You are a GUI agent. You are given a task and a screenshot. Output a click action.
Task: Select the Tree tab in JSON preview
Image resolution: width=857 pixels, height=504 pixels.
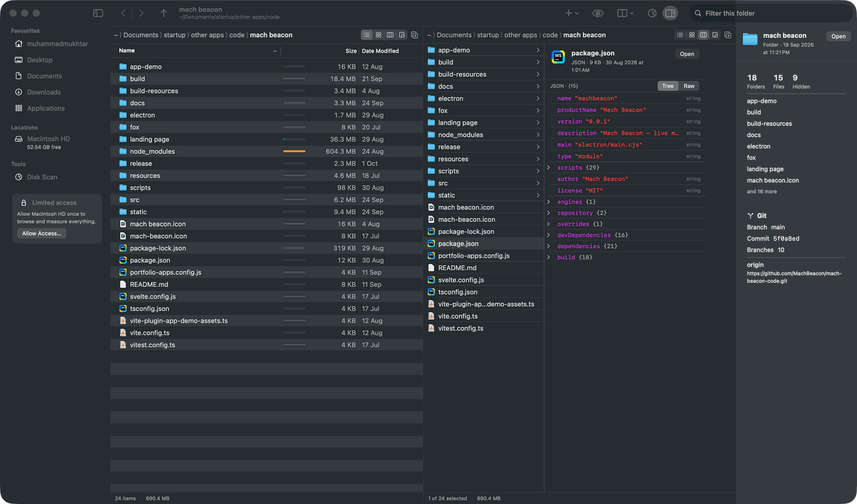click(668, 86)
